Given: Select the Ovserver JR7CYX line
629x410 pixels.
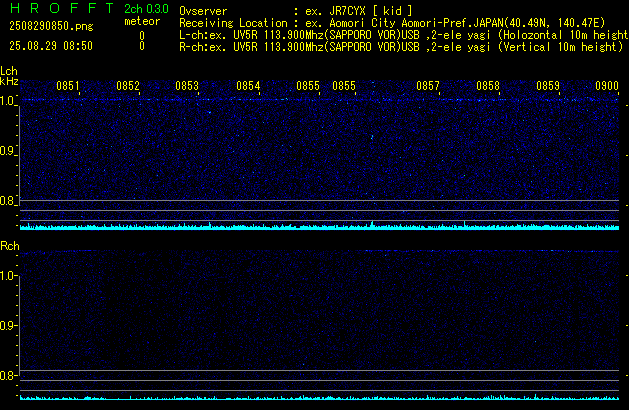Looking at the screenshot, I should click(x=296, y=11).
